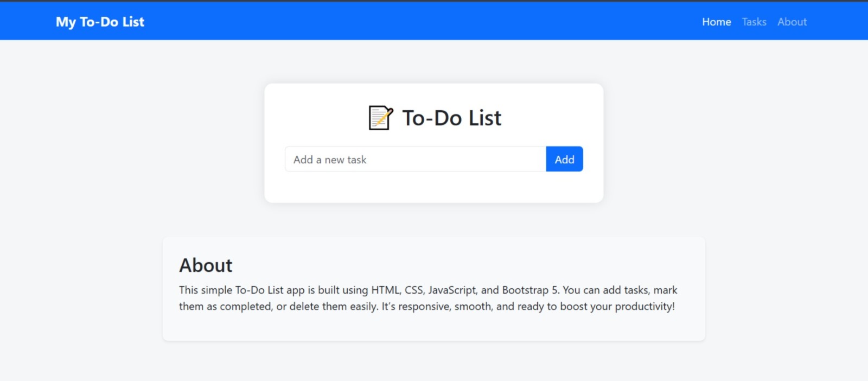The image size is (868, 381).
Task: Click the text Bootstrap 5 in description
Action: point(529,290)
